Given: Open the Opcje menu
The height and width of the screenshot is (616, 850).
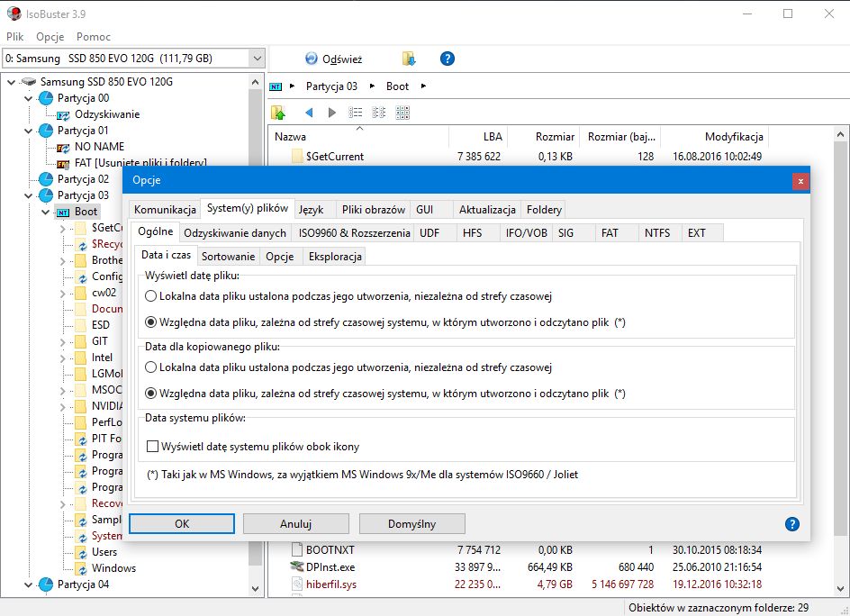Looking at the screenshot, I should point(50,37).
